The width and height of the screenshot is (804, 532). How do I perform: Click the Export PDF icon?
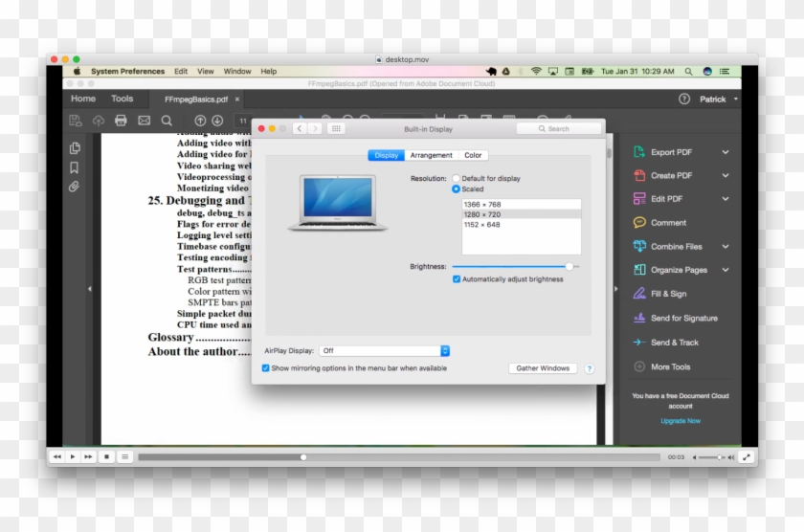click(x=639, y=152)
